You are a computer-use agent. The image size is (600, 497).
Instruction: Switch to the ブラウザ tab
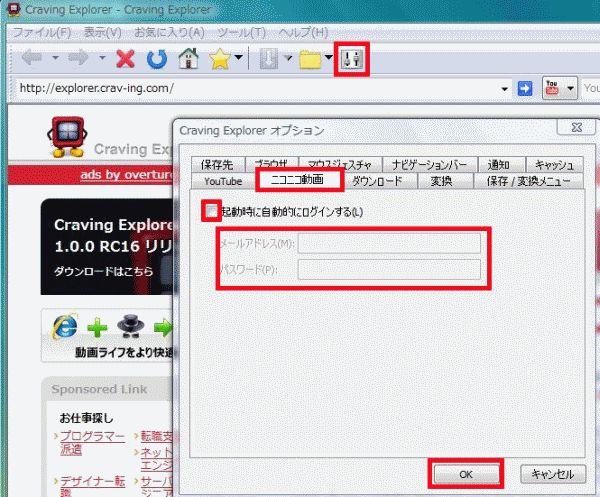pyautogui.click(x=272, y=164)
